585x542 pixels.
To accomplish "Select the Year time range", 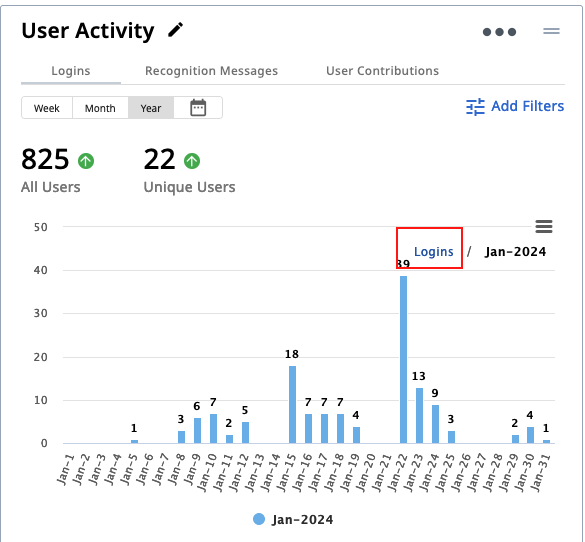I will point(151,108).
